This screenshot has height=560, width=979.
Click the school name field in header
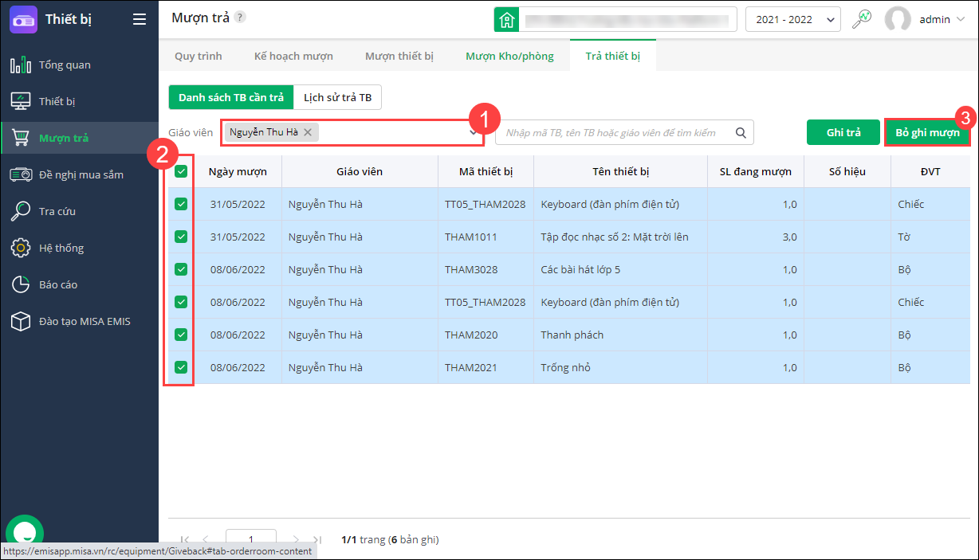(x=627, y=19)
